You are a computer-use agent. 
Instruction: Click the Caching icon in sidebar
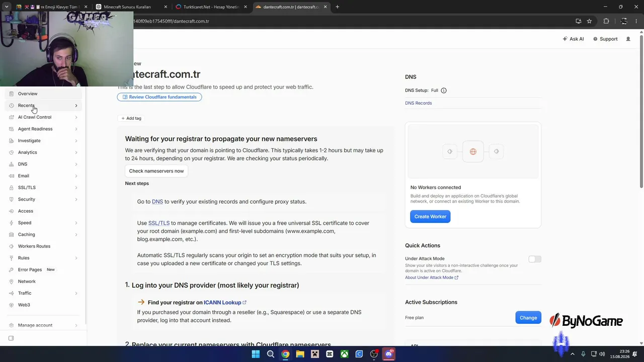click(12, 234)
